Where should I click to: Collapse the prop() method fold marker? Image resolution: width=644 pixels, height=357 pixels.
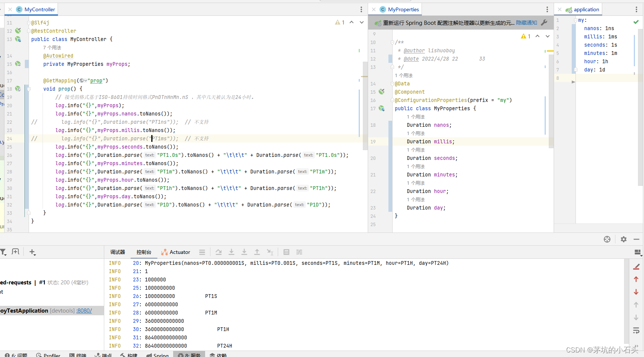point(29,89)
